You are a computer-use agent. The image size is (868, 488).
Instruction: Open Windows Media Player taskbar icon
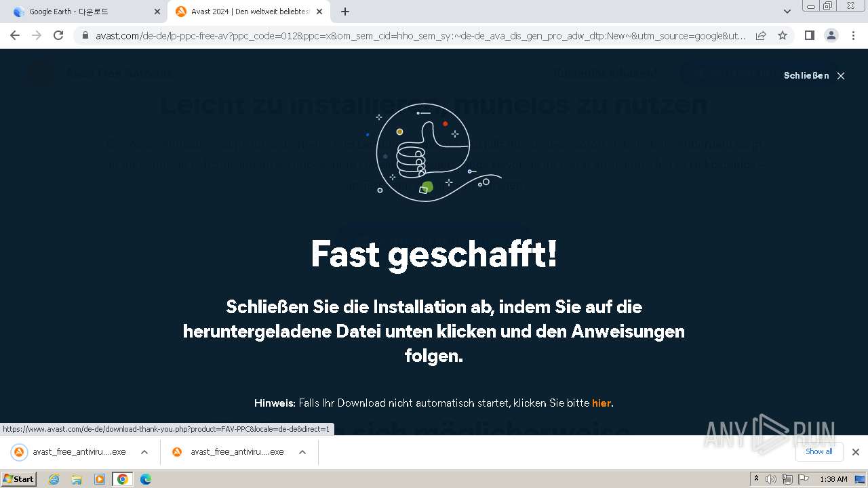pos(100,479)
